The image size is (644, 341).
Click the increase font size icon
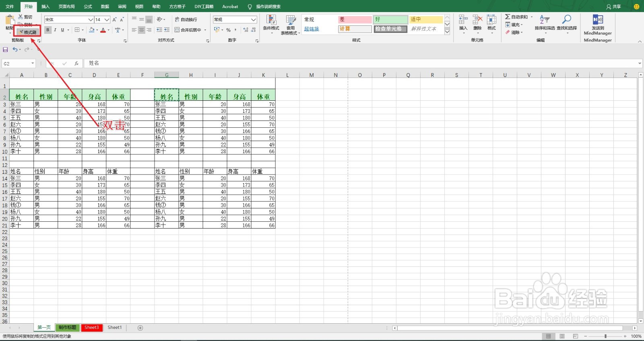(x=115, y=19)
